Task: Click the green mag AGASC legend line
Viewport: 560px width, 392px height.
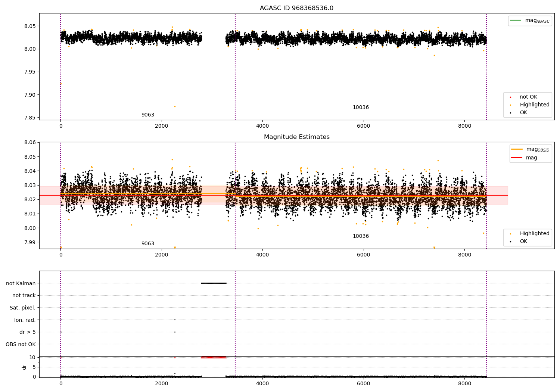Action: pyautogui.click(x=516, y=21)
